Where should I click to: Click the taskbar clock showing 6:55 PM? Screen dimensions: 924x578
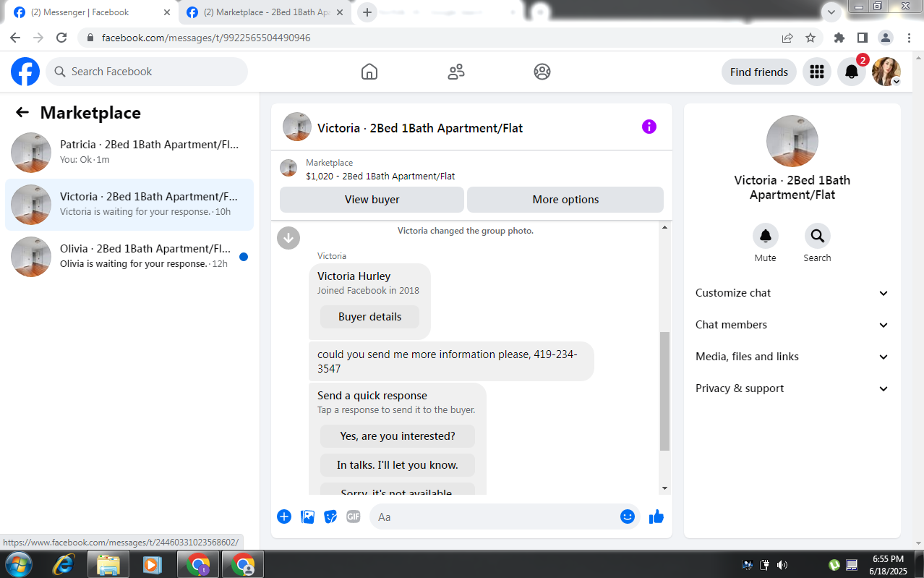click(x=889, y=565)
